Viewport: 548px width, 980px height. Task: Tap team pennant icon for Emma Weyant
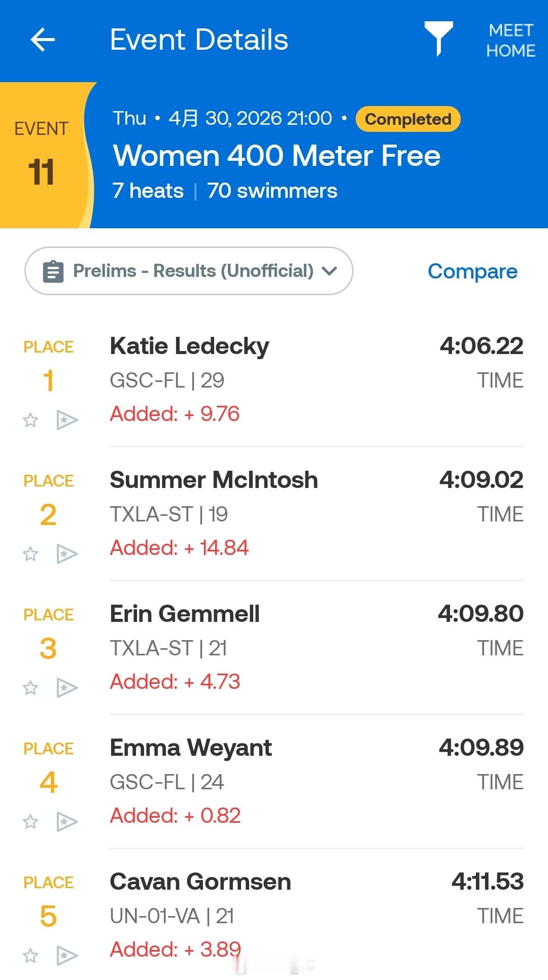tap(67, 822)
